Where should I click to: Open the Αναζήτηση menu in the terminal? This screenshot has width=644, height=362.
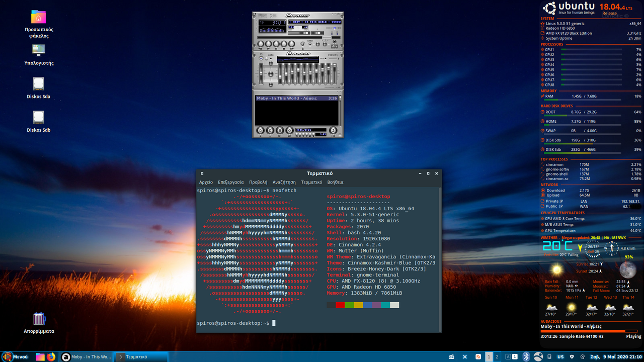[x=284, y=182]
